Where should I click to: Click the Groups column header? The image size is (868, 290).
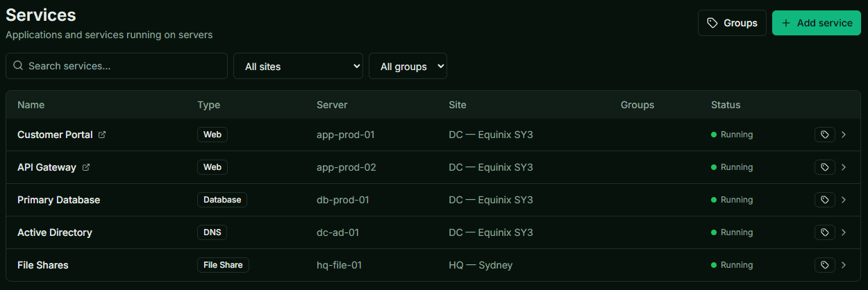click(x=637, y=105)
